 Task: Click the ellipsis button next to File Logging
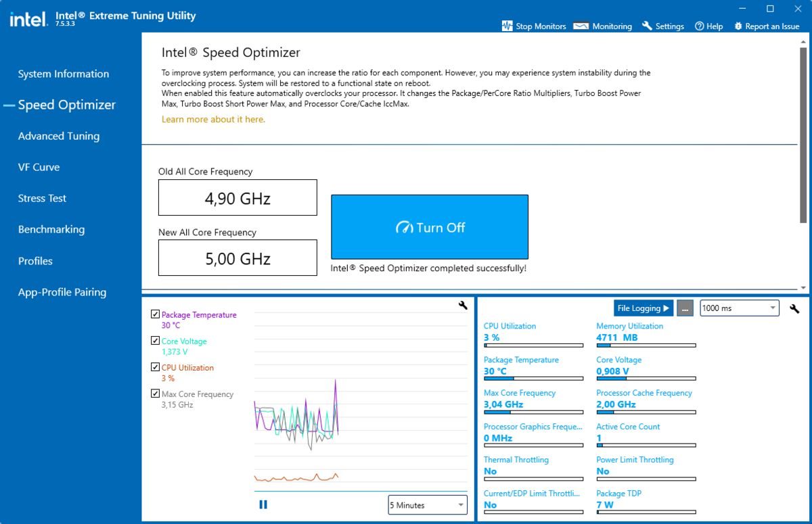[685, 308]
